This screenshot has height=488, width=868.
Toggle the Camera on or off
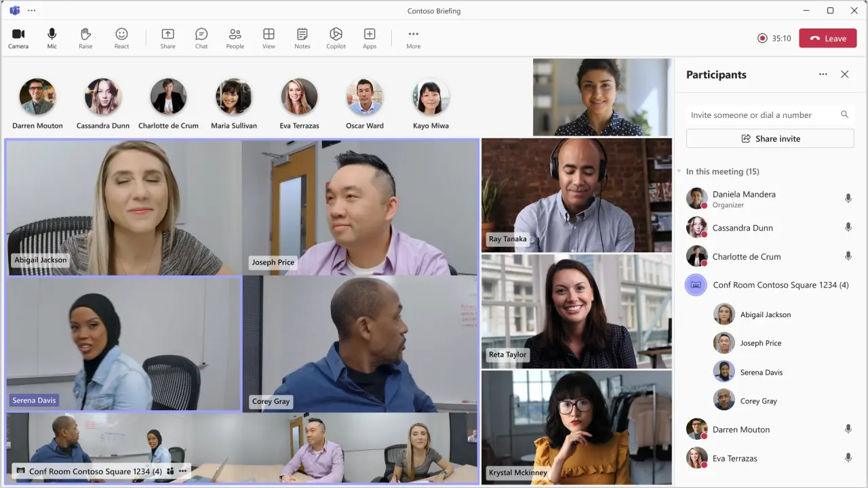[18, 38]
